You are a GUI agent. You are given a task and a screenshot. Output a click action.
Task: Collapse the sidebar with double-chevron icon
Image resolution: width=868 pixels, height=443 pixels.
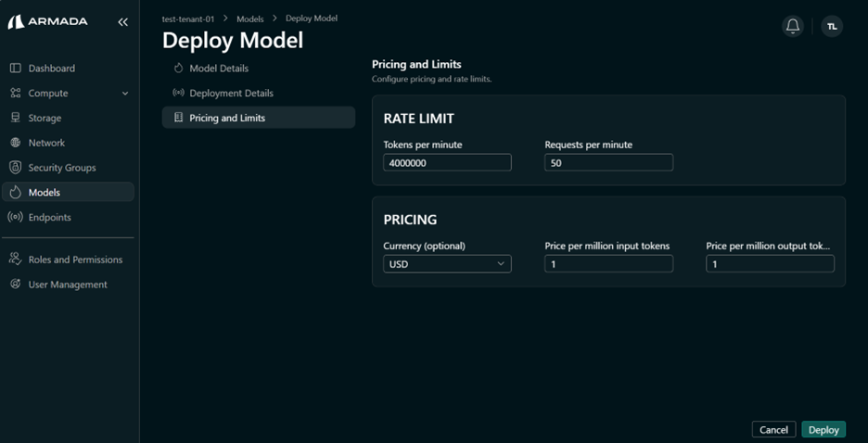click(x=123, y=22)
